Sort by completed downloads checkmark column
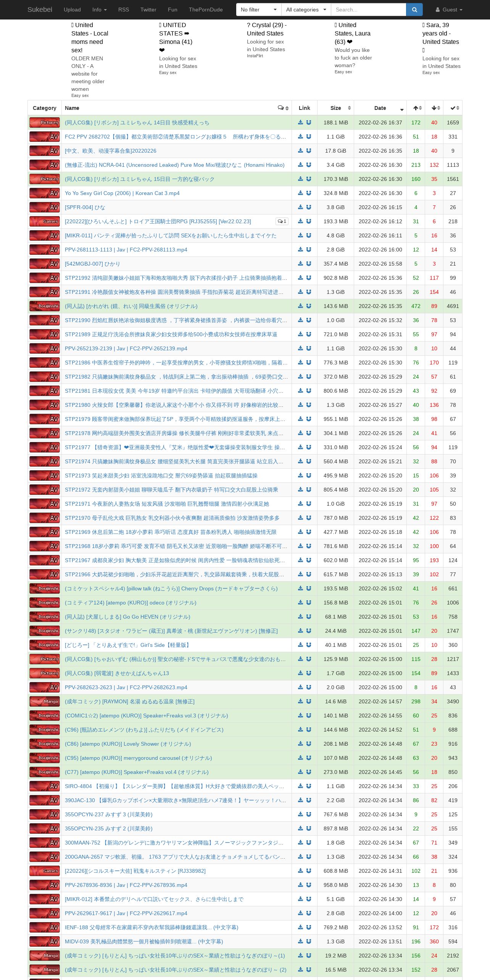The height and width of the screenshot is (980, 490). pyautogui.click(x=453, y=108)
